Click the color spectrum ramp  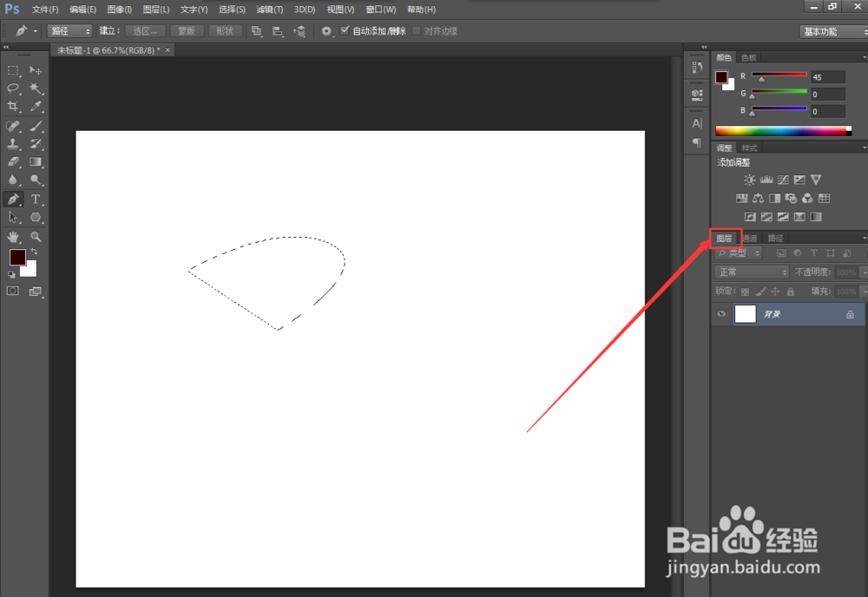783,131
